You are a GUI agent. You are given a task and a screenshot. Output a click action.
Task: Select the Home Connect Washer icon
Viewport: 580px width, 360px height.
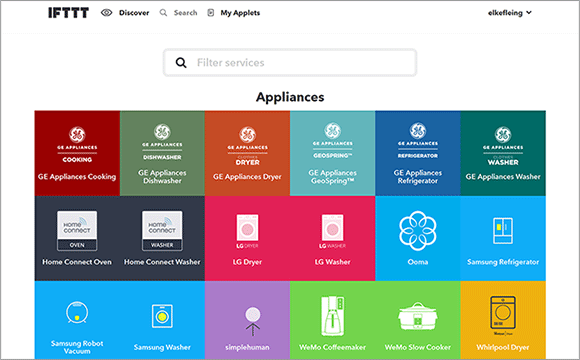[x=162, y=231]
